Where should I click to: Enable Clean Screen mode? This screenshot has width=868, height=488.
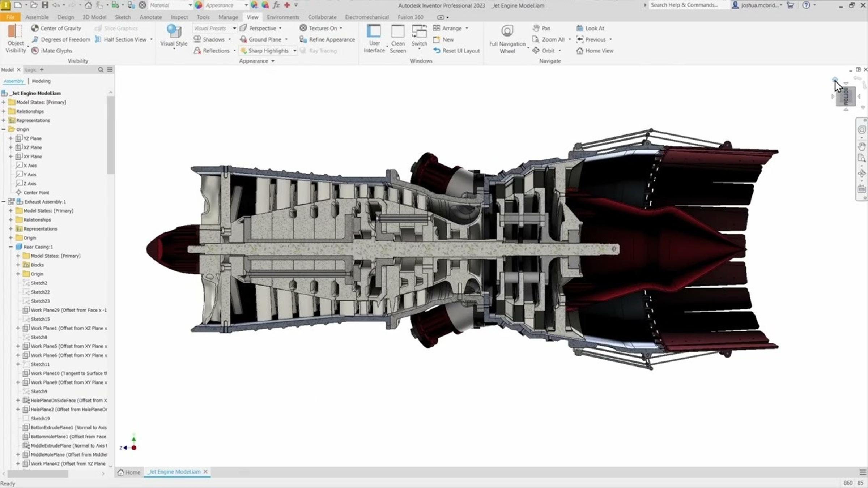(x=398, y=39)
